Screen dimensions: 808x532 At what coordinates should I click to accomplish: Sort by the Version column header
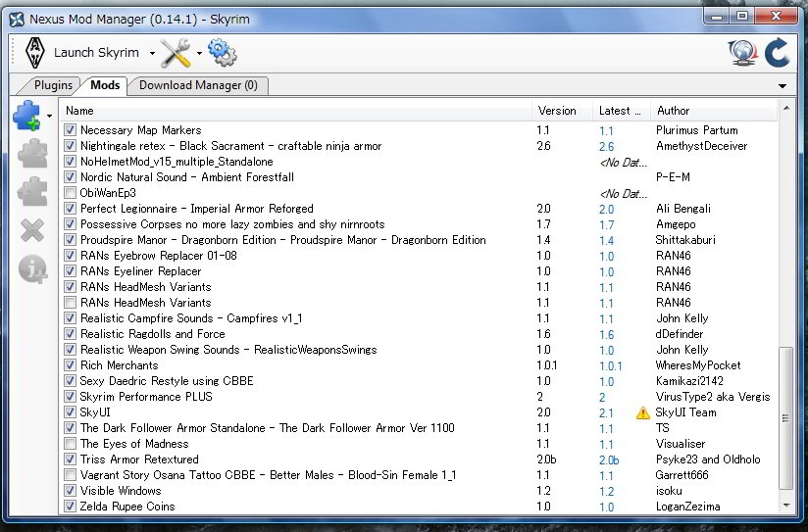click(562, 111)
